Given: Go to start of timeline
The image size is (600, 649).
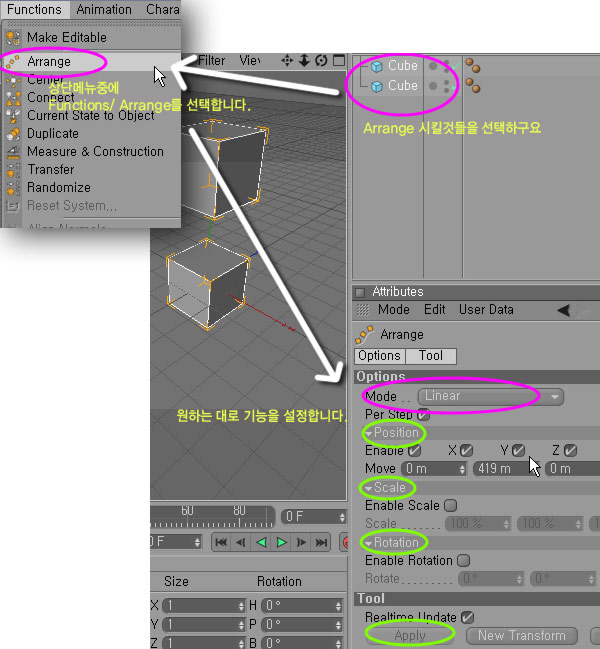Looking at the screenshot, I should point(221,542).
